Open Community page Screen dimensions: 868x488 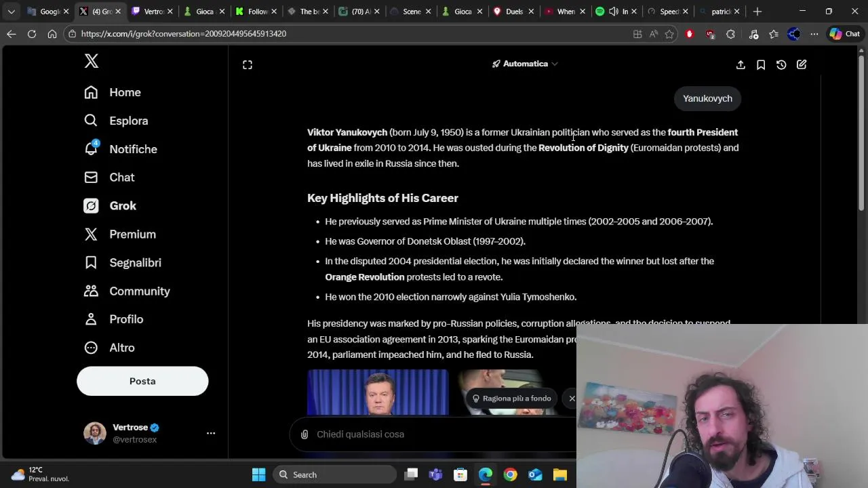[x=127, y=291]
